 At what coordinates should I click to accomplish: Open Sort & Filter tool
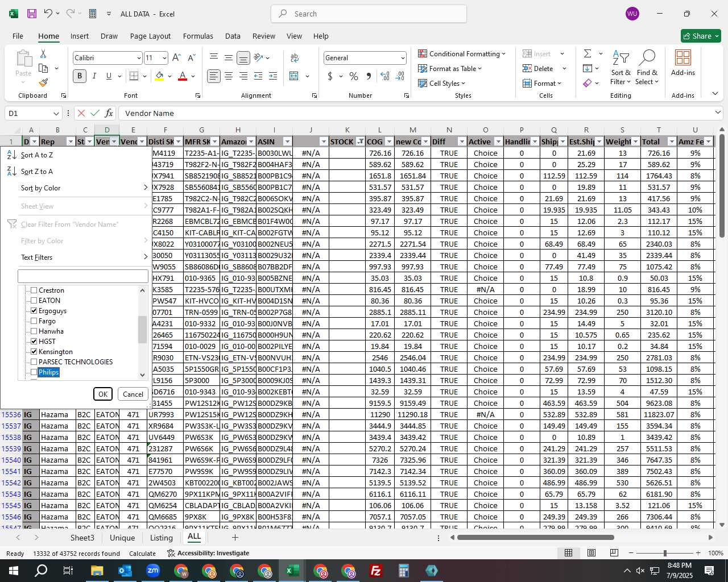point(621,68)
